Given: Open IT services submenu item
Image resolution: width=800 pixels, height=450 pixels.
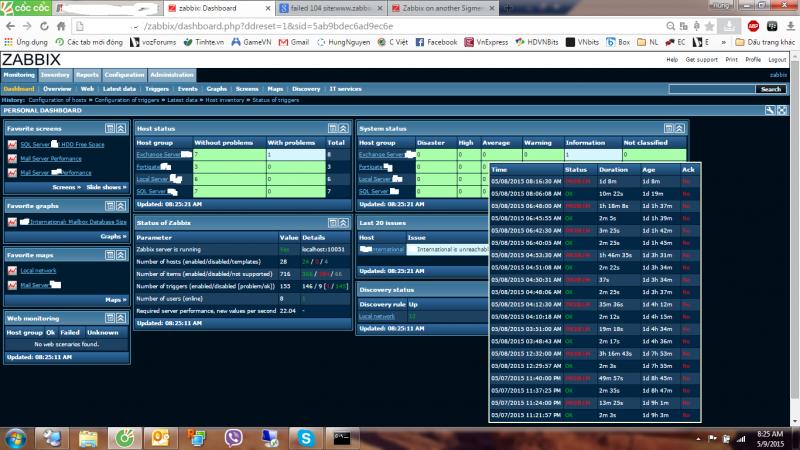Looking at the screenshot, I should coord(345,89).
